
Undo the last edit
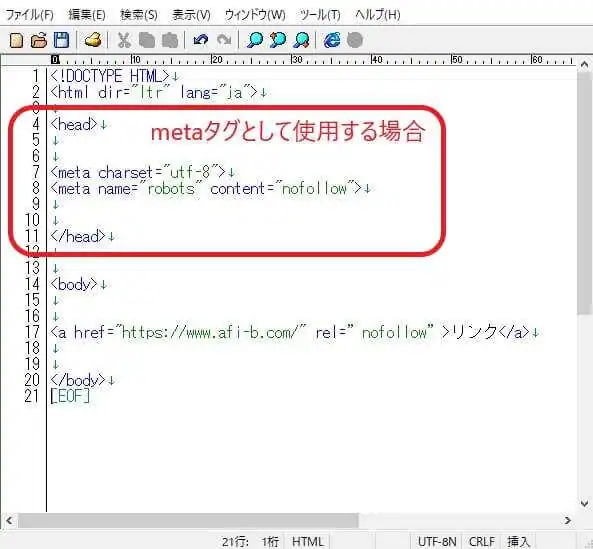tap(200, 40)
